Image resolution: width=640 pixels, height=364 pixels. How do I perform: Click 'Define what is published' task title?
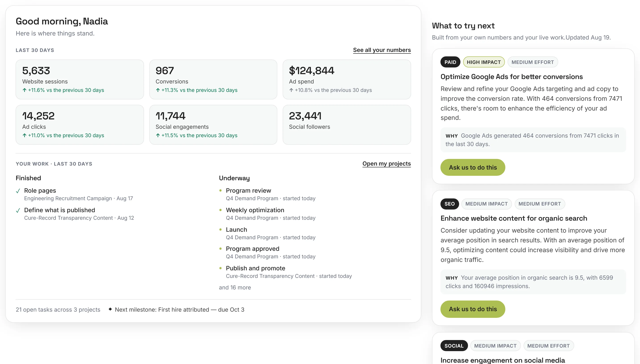coord(60,210)
